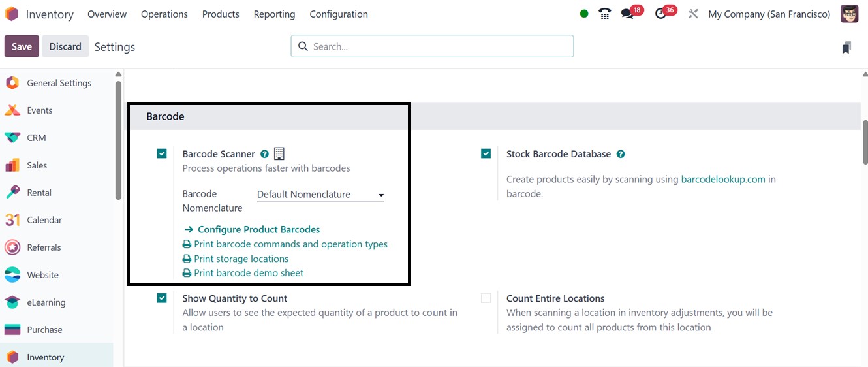Viewport: 868px width, 367px height.
Task: Toggle the Show Quantity to Count checkbox
Action: click(x=162, y=298)
